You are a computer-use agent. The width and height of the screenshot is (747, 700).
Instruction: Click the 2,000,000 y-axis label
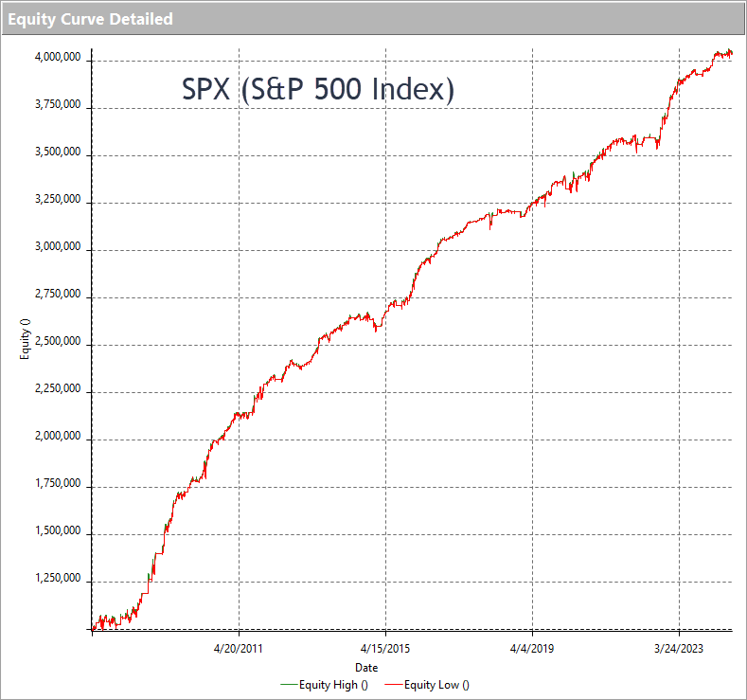pos(58,436)
